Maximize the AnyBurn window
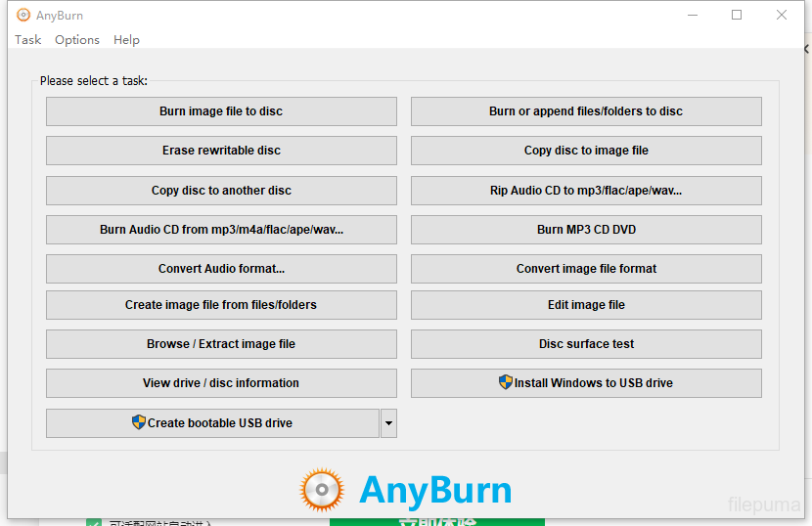 737,15
